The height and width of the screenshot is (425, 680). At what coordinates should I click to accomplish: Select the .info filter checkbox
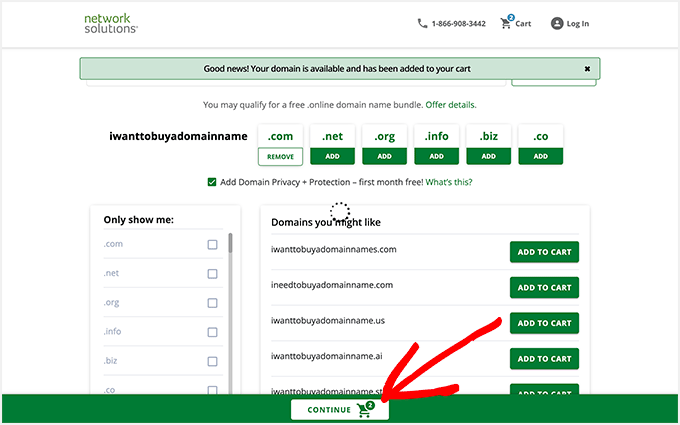coord(212,332)
